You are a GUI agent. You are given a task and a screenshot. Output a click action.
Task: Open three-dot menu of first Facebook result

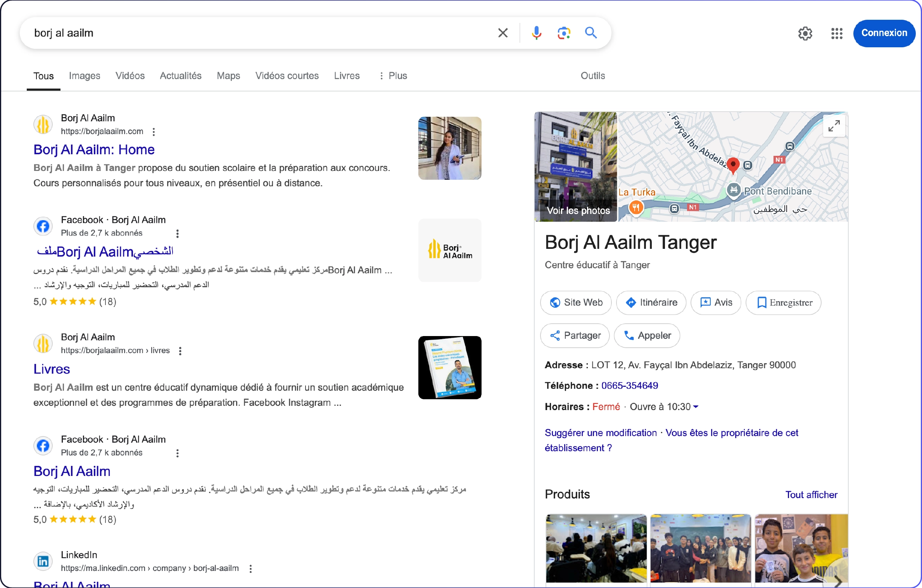(x=178, y=234)
